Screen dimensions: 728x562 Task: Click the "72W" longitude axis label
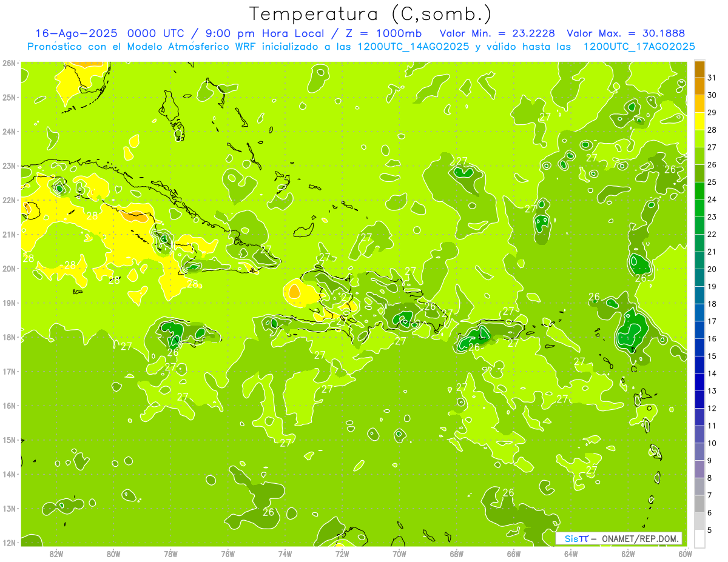click(342, 554)
